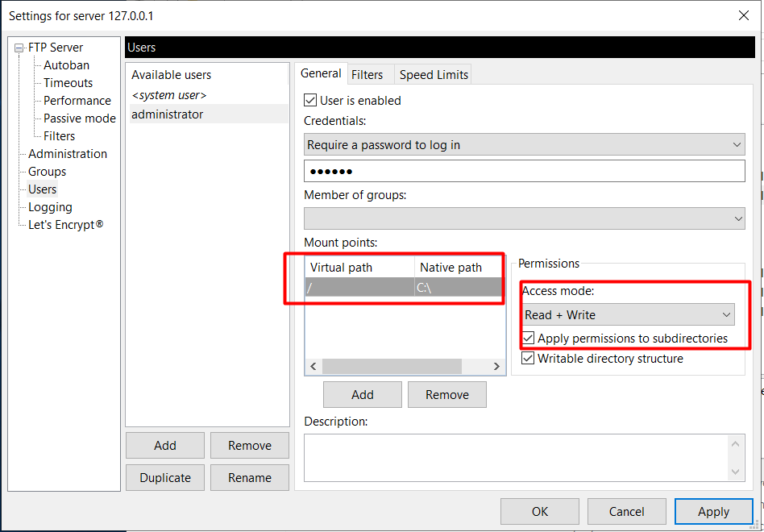Toggle Apply permissions to subdirectories
This screenshot has width=764, height=532.
(x=528, y=338)
